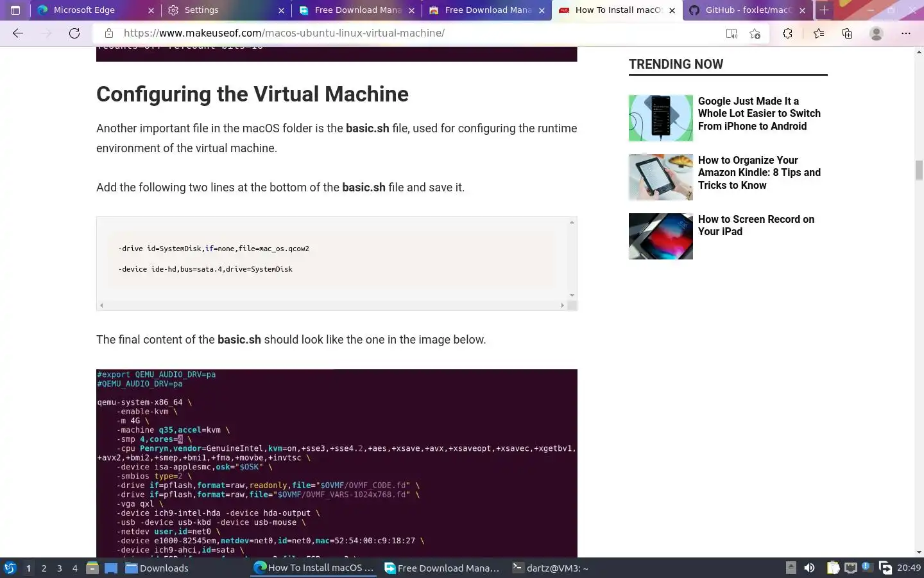Click Configuring the Virtual Machine heading
The image size is (924, 578).
(252, 94)
